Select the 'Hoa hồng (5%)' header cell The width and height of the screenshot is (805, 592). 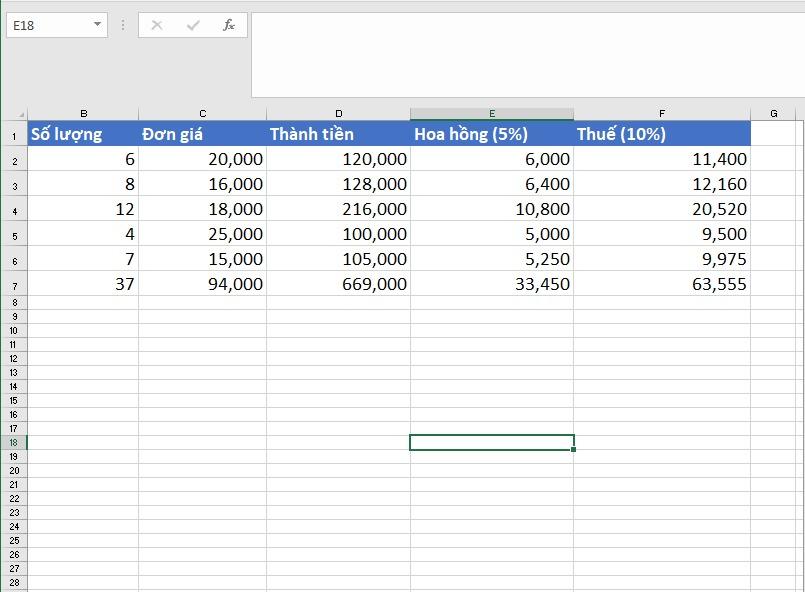[x=490, y=132]
